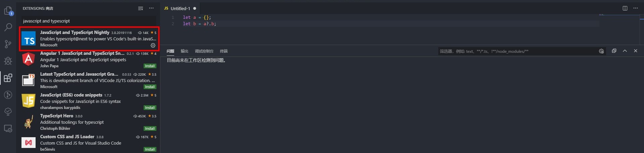644x153 pixels.
Task: Open the Search view magnifier icon
Action: coord(8,27)
